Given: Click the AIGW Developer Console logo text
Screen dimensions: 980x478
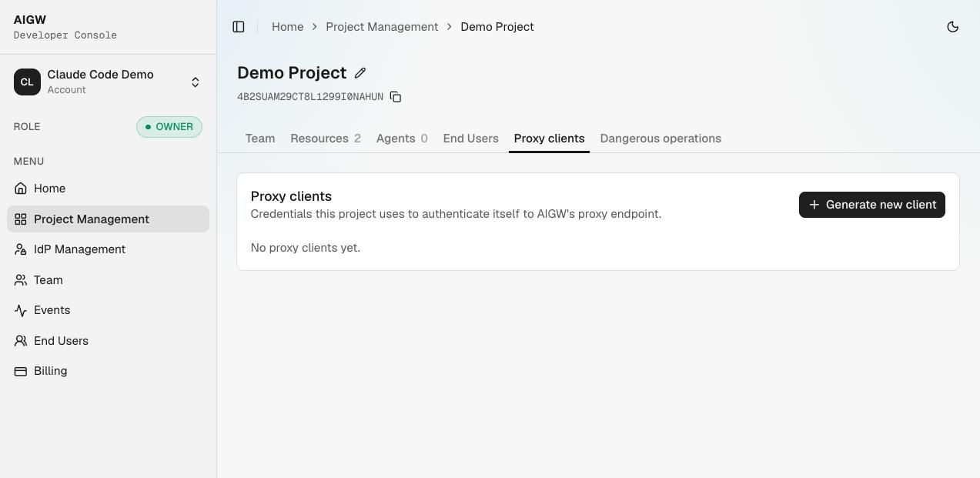Looking at the screenshot, I should click(x=65, y=27).
